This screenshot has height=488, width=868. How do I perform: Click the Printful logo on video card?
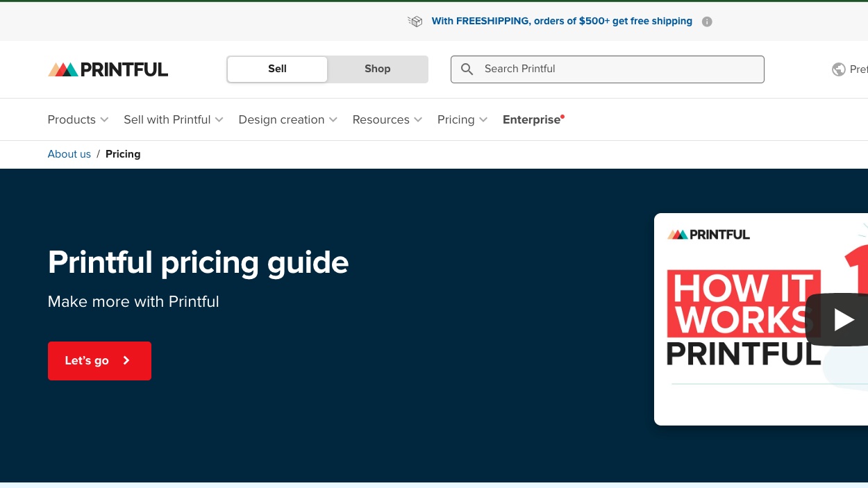708,235
